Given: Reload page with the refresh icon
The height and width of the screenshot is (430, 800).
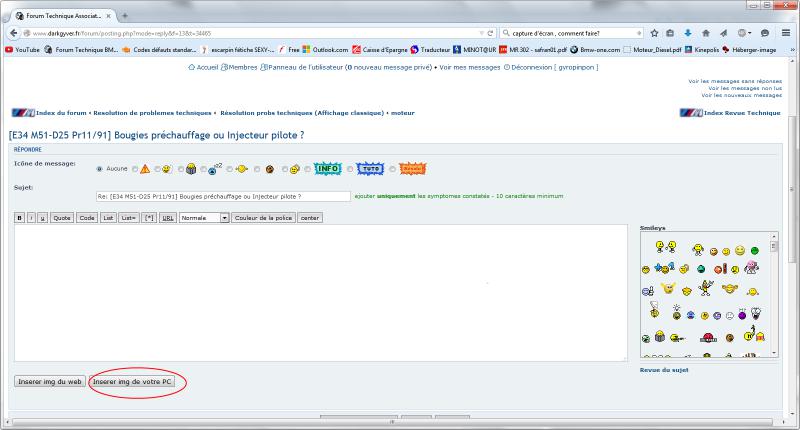Looking at the screenshot, I should coord(491,33).
